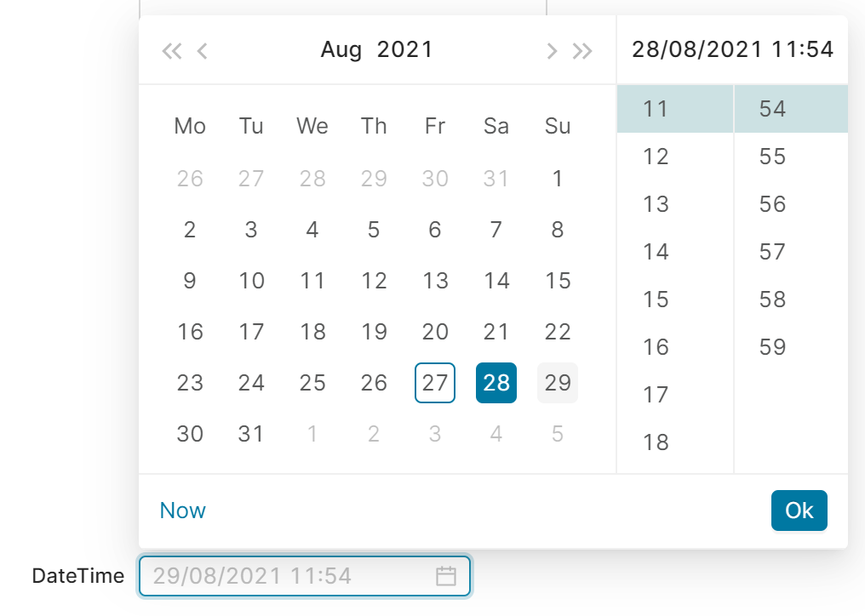Select August 13 in the calendar
This screenshot has width=865, height=616.
tap(435, 281)
